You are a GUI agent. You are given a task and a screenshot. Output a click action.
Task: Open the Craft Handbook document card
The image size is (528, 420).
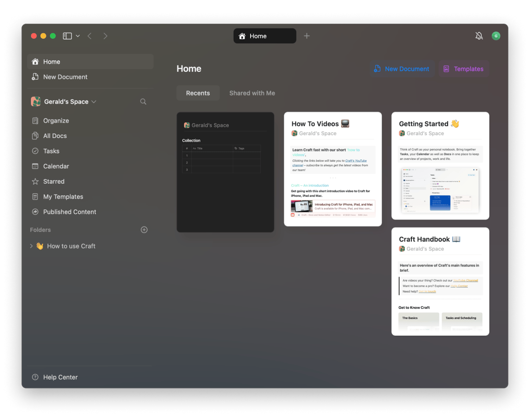tap(440, 281)
